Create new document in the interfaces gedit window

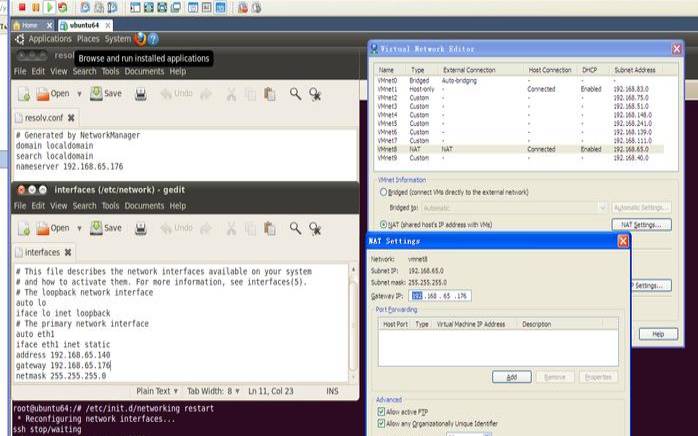(24, 228)
